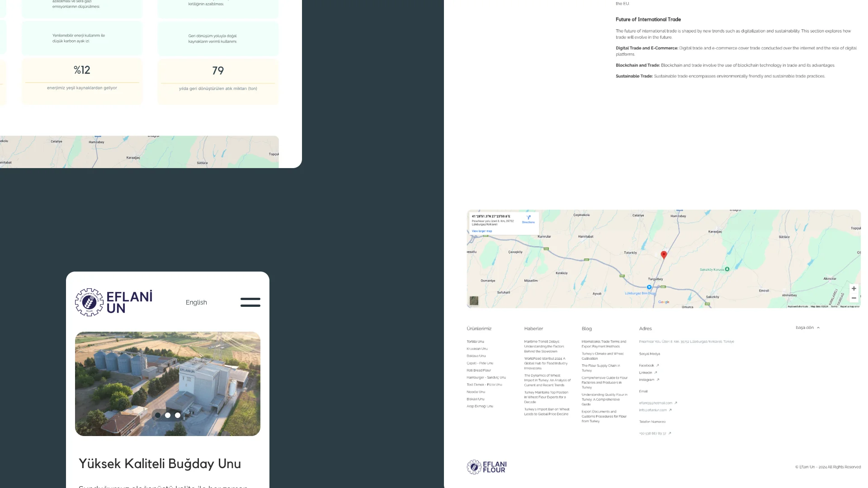This screenshot has width=868, height=488.
Task: Select the second carousel dot
Action: (x=168, y=415)
